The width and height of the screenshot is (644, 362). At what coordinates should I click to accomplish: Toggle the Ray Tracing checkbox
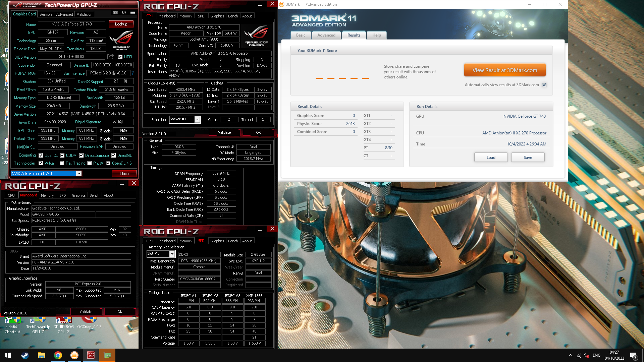point(62,163)
